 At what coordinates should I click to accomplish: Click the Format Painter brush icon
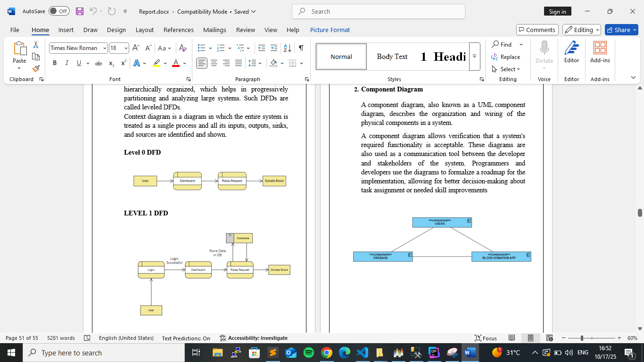click(x=36, y=68)
